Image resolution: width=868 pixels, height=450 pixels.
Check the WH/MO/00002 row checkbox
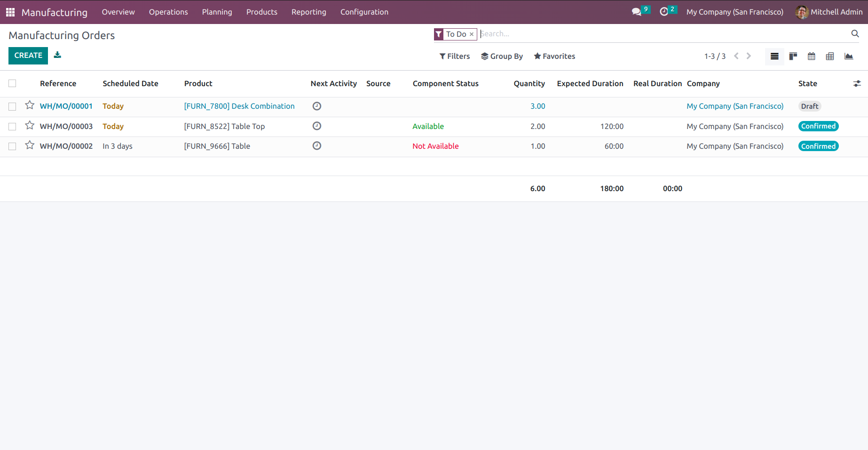(12, 146)
